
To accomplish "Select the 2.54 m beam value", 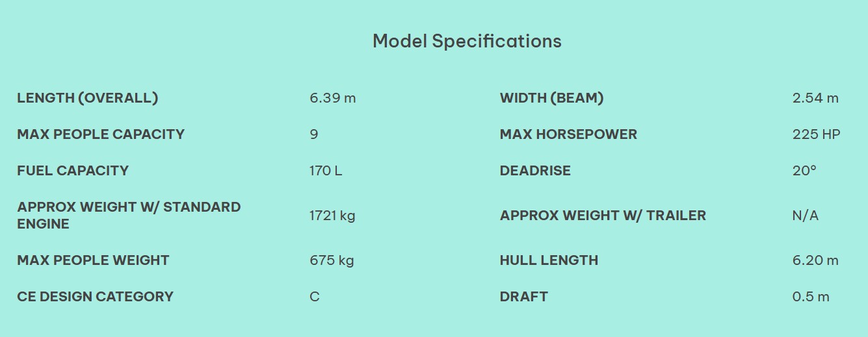I will pos(815,98).
